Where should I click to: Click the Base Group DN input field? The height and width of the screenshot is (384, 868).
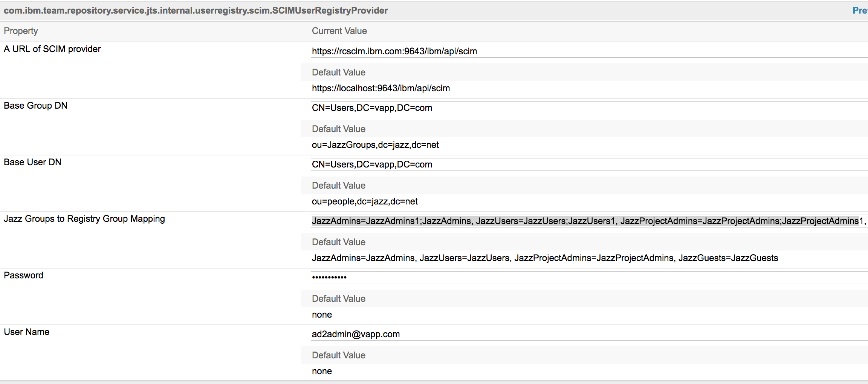[589, 108]
